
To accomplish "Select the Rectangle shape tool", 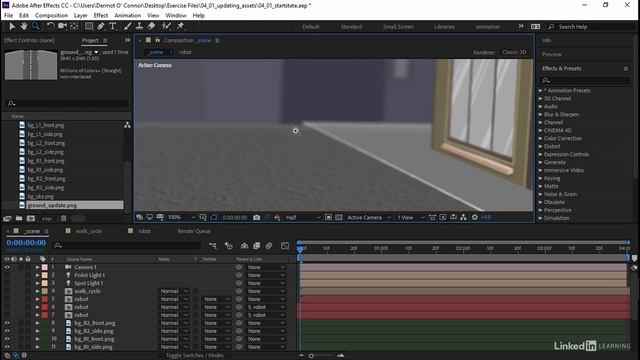I will pyautogui.click(x=89, y=27).
